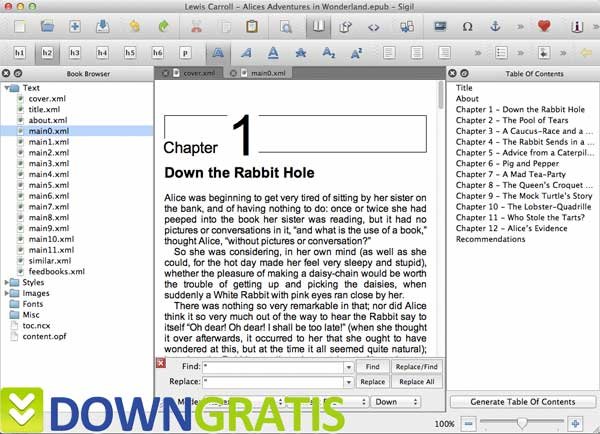This screenshot has width=600, height=434.
Task: Click the Undo toolbar icon
Action: (134, 26)
